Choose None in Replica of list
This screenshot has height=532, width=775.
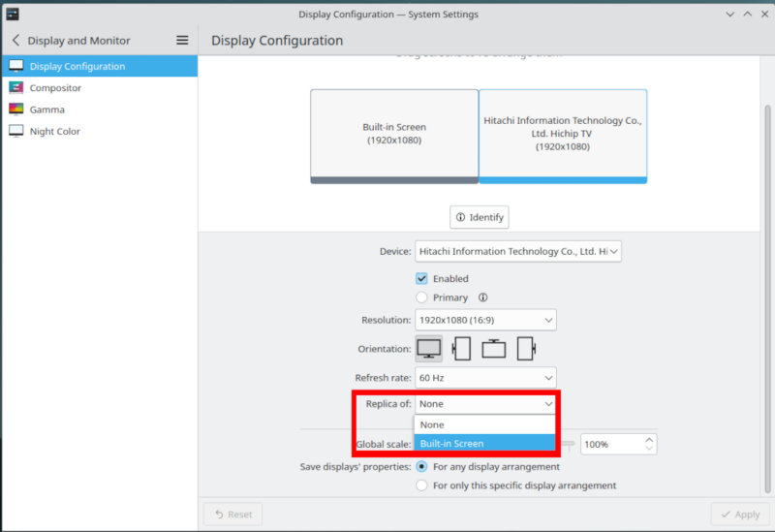coord(485,424)
